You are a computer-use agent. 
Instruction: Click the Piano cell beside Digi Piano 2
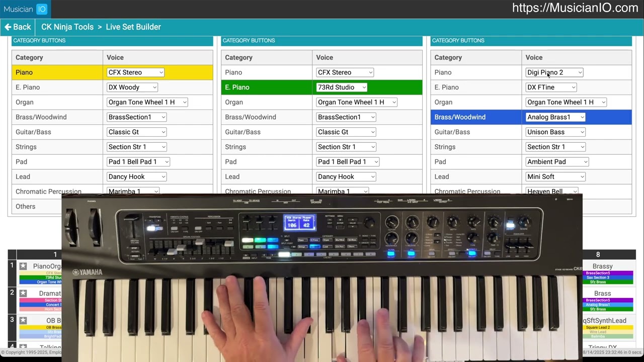click(x=476, y=72)
